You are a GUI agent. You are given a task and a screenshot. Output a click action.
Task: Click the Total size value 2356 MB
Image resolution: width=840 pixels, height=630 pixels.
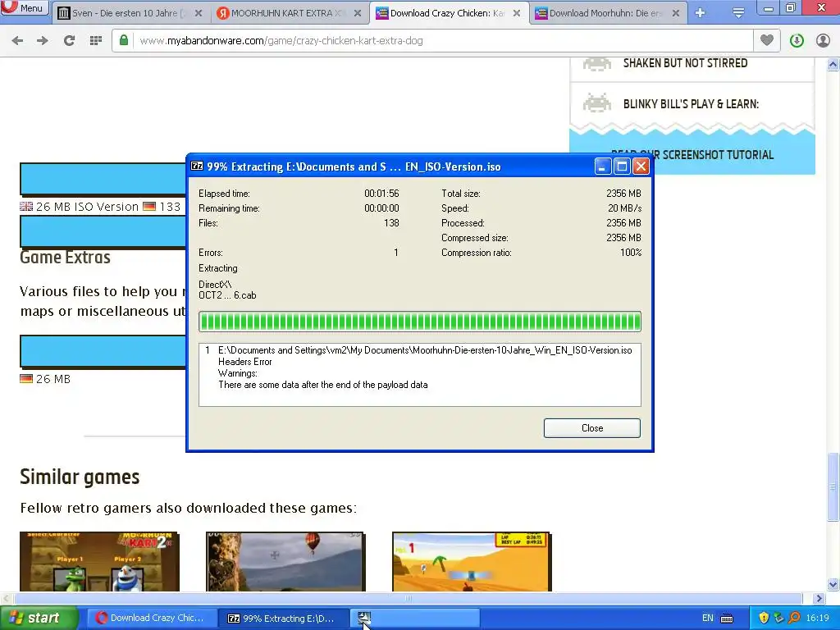[x=623, y=194]
